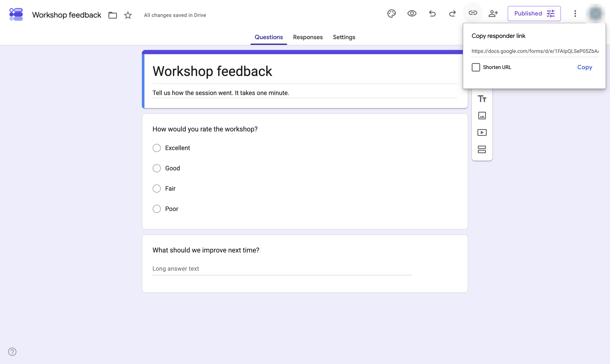Select the Fair radio option
Image resolution: width=610 pixels, height=364 pixels.
(157, 189)
